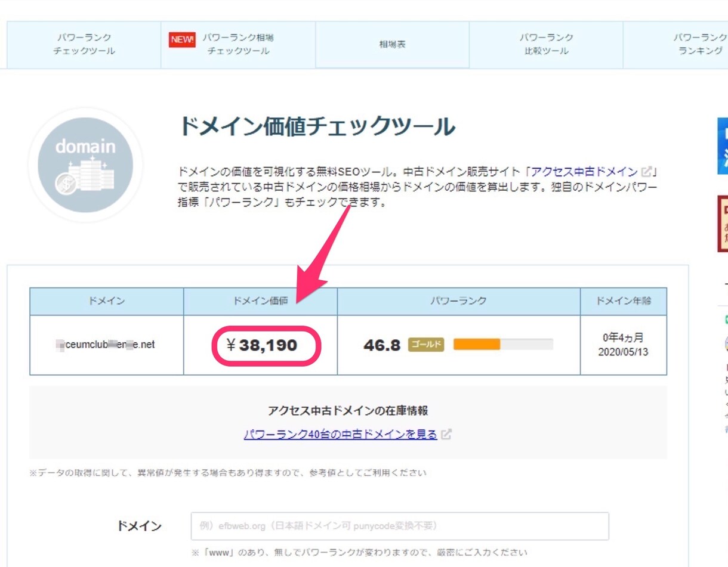Screen dimensions: 728x567
Task: Open the パワーランク相場 チェックツール tab
Action: (x=238, y=45)
